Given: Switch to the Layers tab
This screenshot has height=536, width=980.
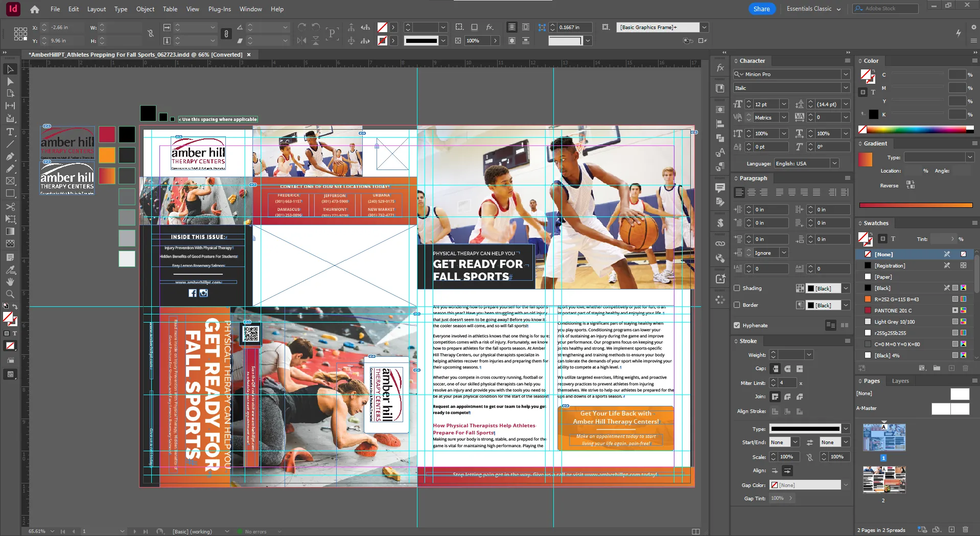Looking at the screenshot, I should coord(900,381).
